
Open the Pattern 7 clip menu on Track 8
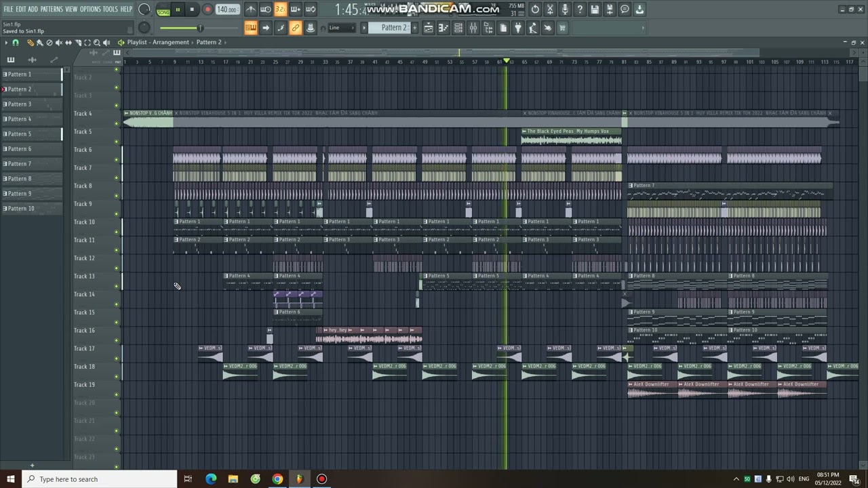pos(631,185)
